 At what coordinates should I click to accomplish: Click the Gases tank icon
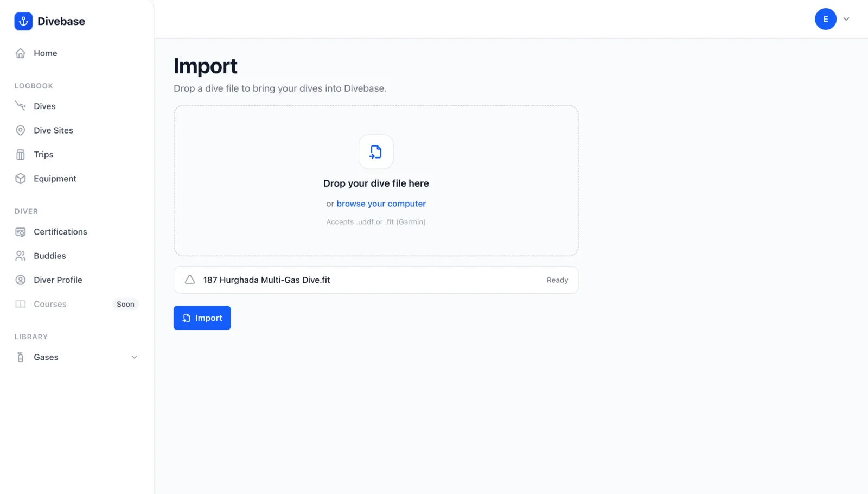[x=21, y=357]
